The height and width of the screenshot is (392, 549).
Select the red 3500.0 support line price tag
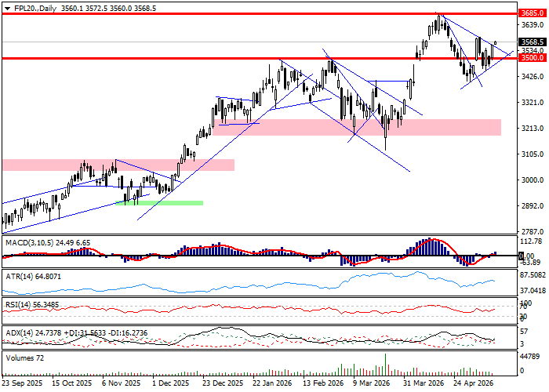point(533,58)
